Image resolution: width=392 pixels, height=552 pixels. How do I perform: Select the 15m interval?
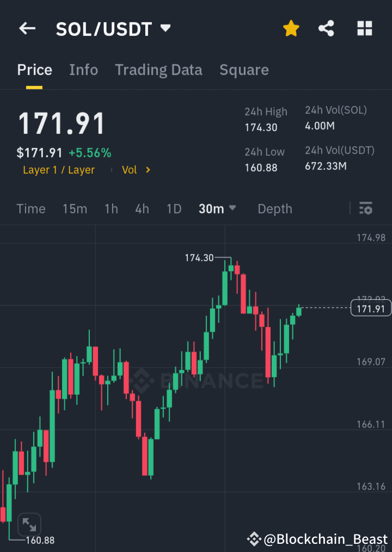(x=75, y=208)
